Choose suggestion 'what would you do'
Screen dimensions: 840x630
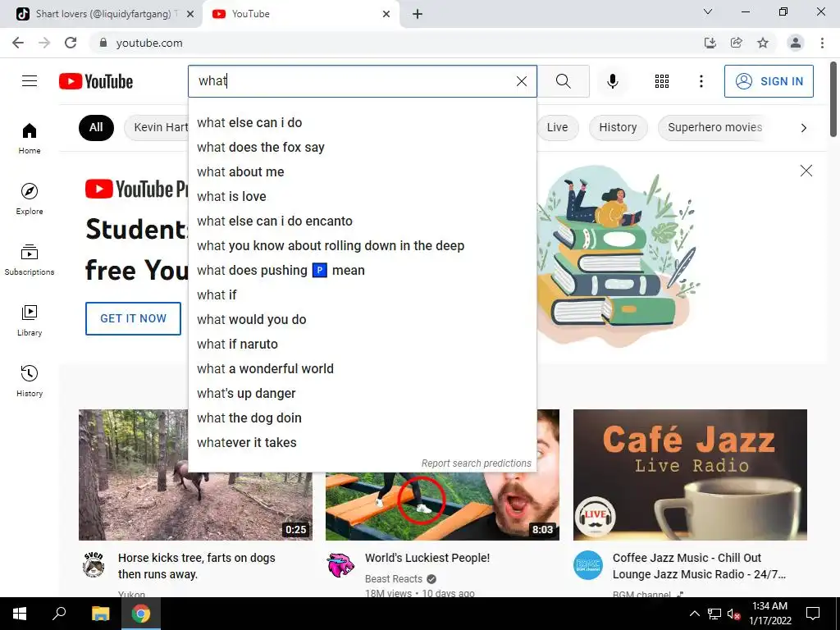point(362,320)
